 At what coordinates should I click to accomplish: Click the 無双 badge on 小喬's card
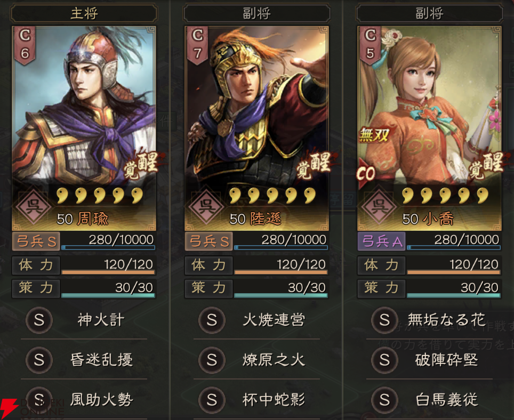(x=374, y=135)
